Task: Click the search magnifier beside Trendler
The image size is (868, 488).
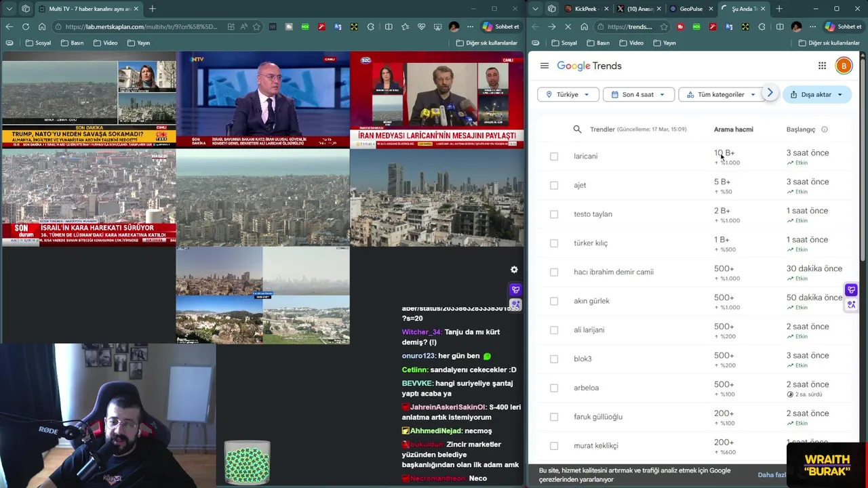Action: click(x=577, y=129)
